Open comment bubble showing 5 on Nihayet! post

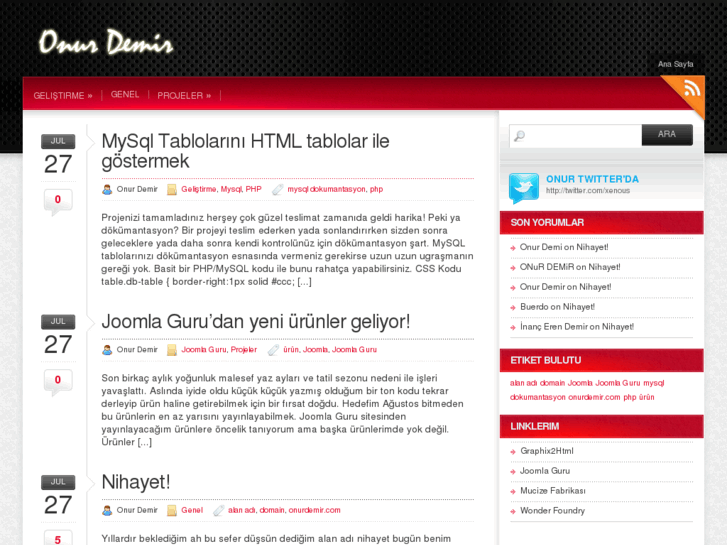coord(58,537)
